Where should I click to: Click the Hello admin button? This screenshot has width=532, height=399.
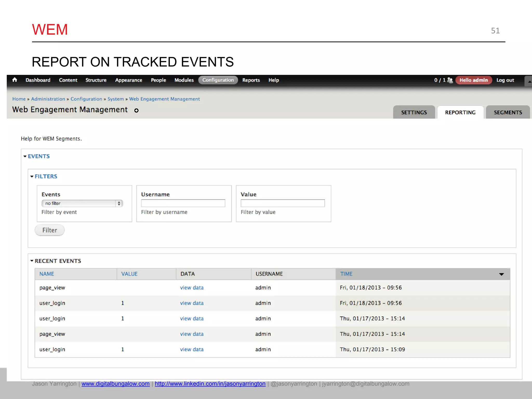click(x=473, y=80)
